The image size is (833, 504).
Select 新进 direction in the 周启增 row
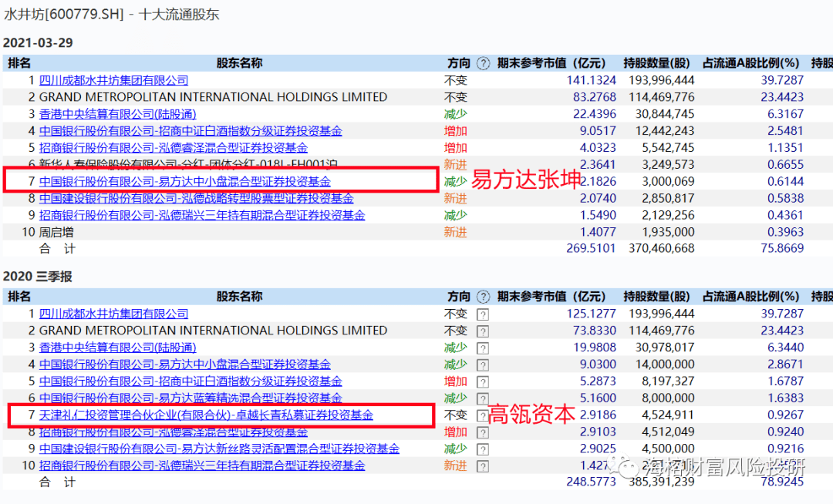point(455,233)
